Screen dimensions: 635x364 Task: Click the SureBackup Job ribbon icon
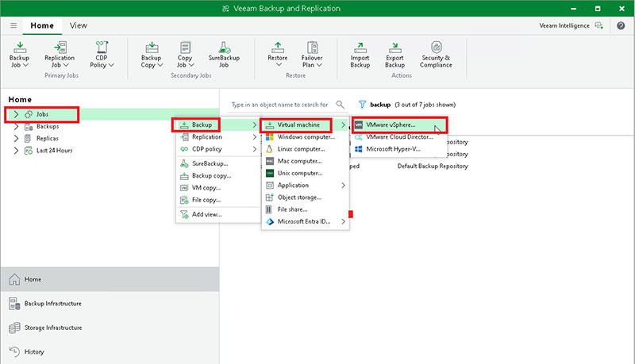pos(224,48)
